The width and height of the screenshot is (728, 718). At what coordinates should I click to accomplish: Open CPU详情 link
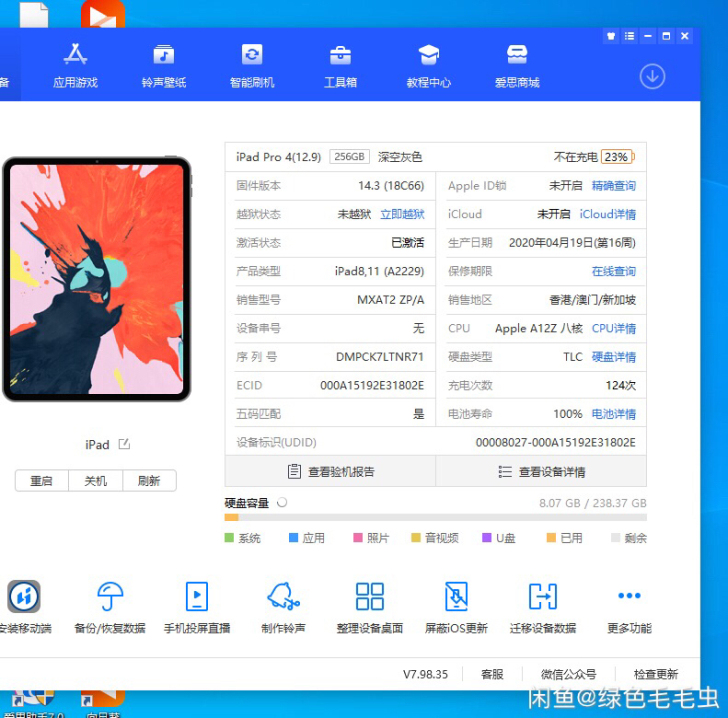coord(613,328)
